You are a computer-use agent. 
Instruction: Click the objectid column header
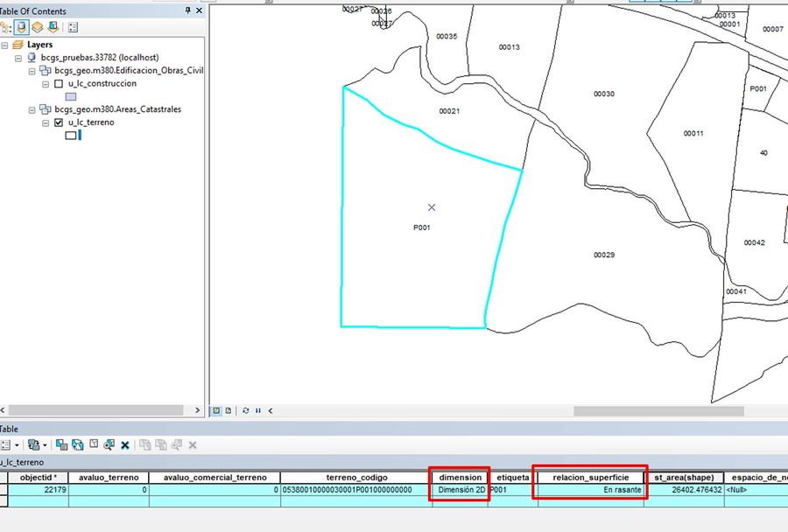click(x=38, y=477)
